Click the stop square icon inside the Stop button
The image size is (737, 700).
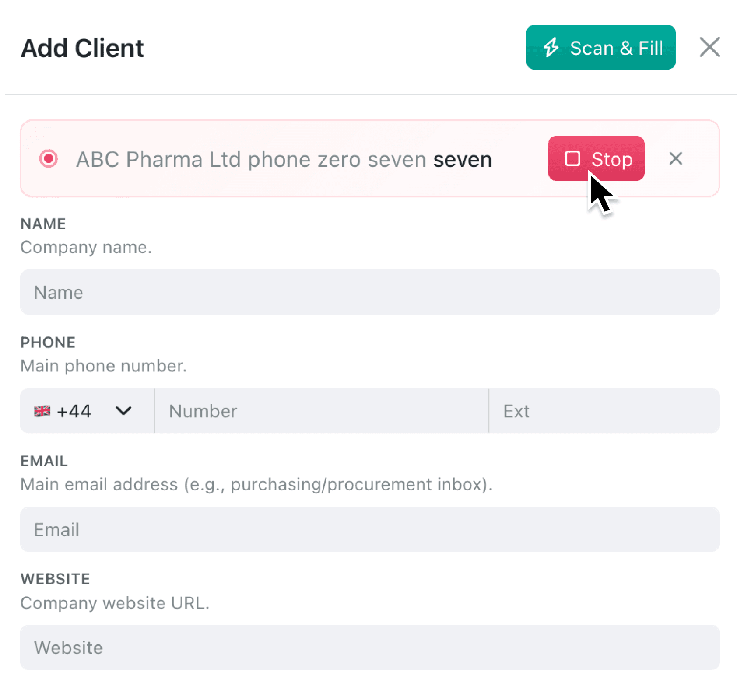572,159
